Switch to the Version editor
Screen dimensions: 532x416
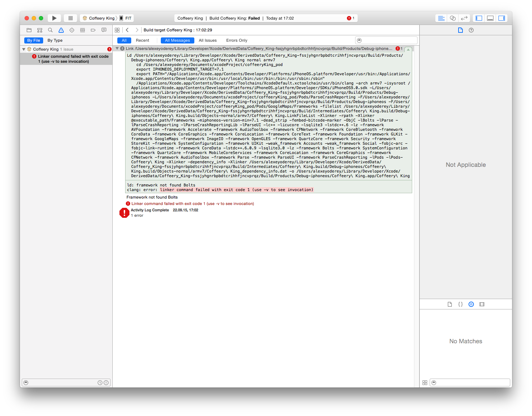[464, 18]
